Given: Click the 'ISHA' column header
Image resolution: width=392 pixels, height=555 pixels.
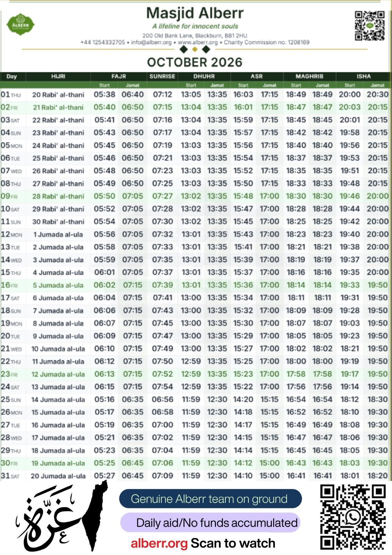Looking at the screenshot, I should point(364,76).
